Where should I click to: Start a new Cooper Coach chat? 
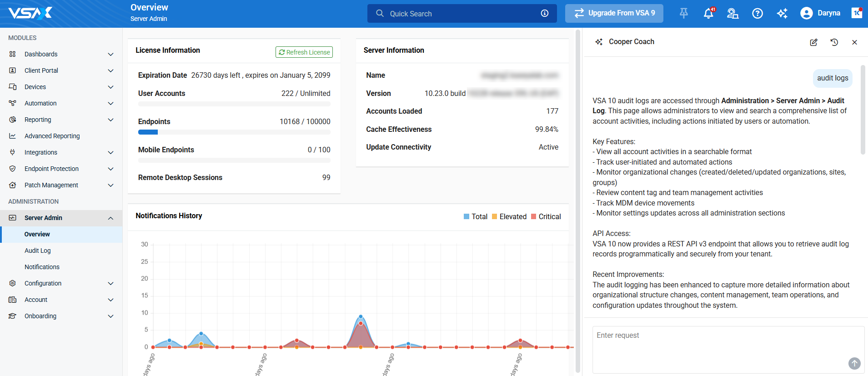(813, 42)
